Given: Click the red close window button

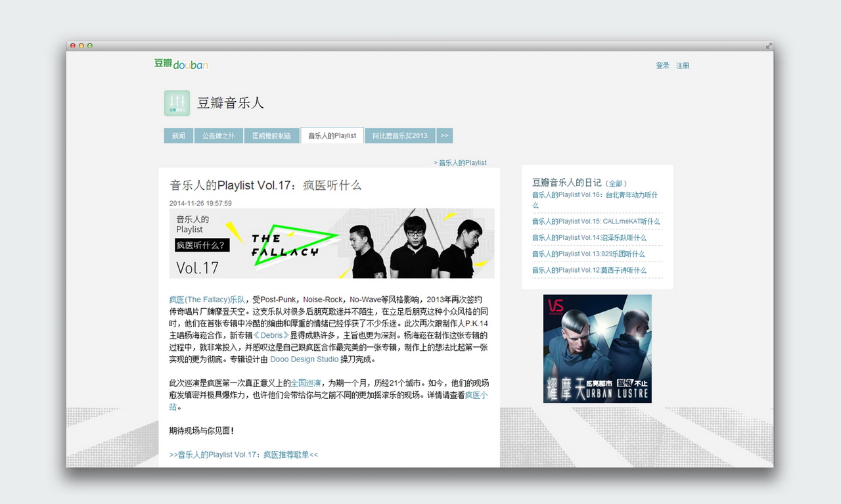Looking at the screenshot, I should coord(73,46).
